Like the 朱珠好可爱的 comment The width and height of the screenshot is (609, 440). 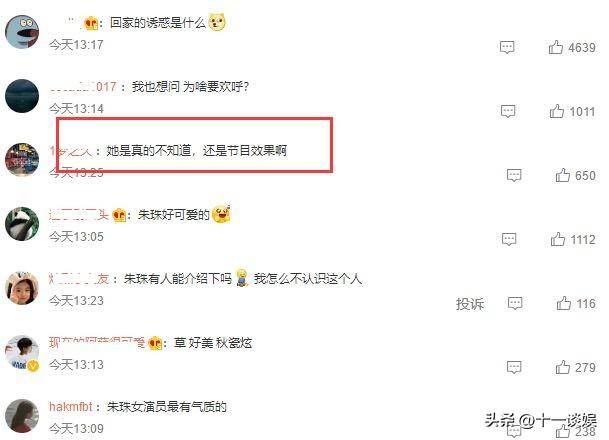coord(558,239)
